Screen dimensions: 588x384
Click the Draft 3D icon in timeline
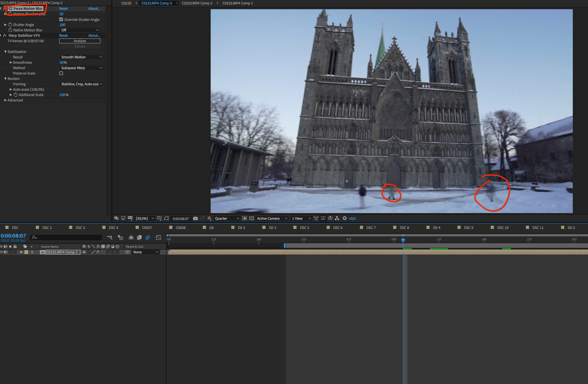click(x=120, y=237)
